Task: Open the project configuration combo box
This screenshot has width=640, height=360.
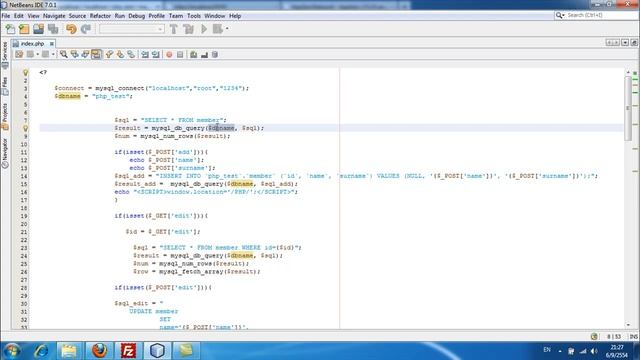Action: tap(131, 29)
